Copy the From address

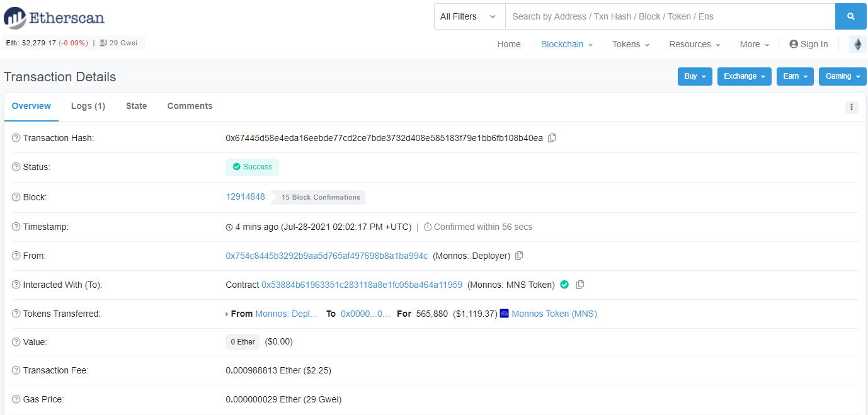(519, 256)
